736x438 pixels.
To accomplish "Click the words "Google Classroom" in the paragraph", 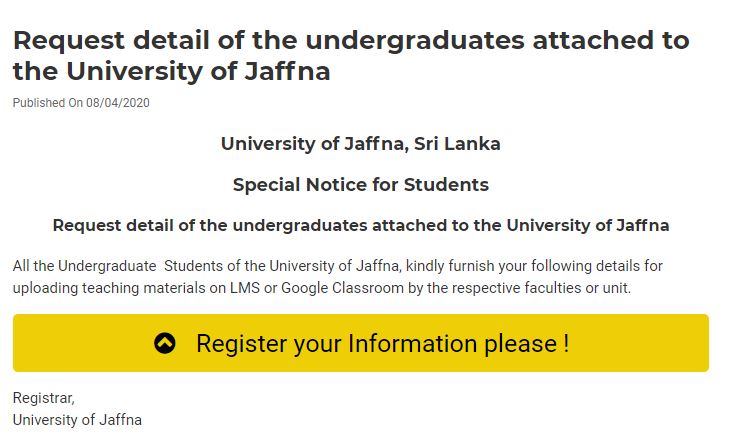I will 342,287.
